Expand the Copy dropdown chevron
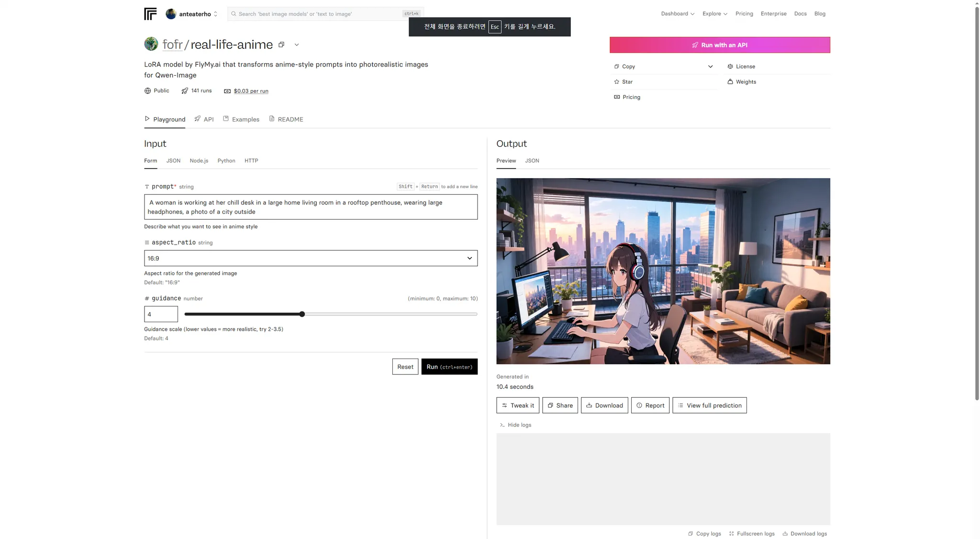 [710, 67]
